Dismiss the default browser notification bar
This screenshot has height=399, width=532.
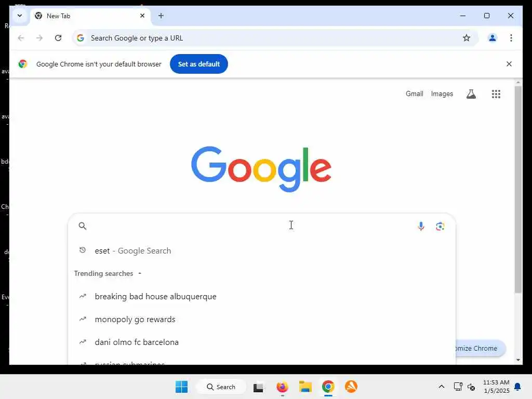tap(509, 64)
